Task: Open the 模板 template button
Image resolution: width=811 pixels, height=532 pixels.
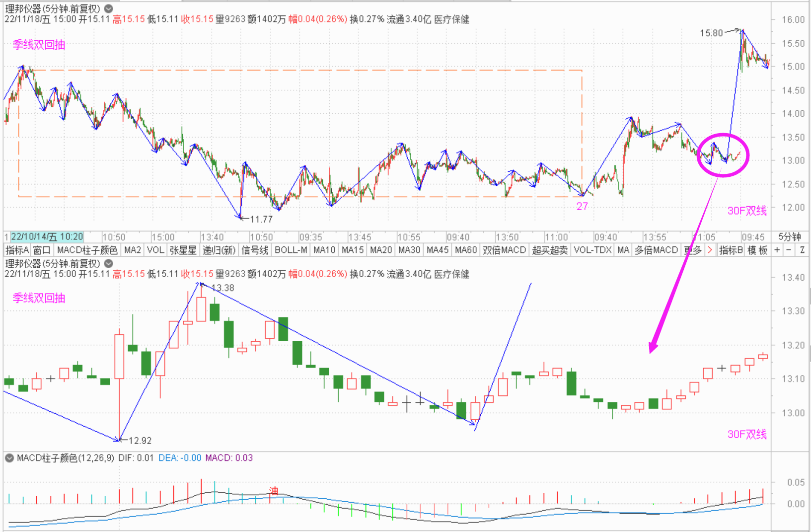Action: tap(757, 250)
